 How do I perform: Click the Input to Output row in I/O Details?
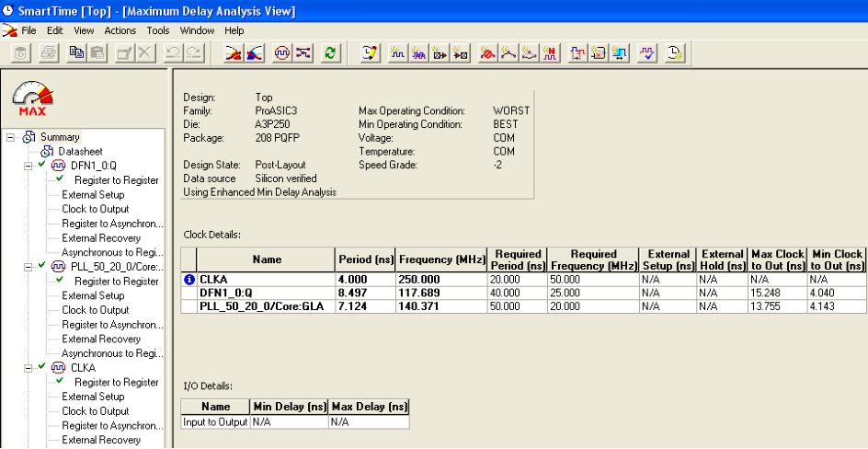click(295, 422)
